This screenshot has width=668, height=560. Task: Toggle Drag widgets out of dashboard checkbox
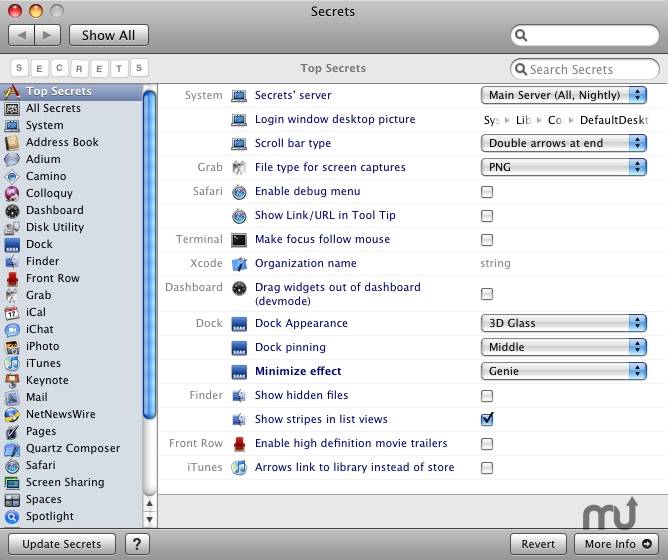(487, 294)
